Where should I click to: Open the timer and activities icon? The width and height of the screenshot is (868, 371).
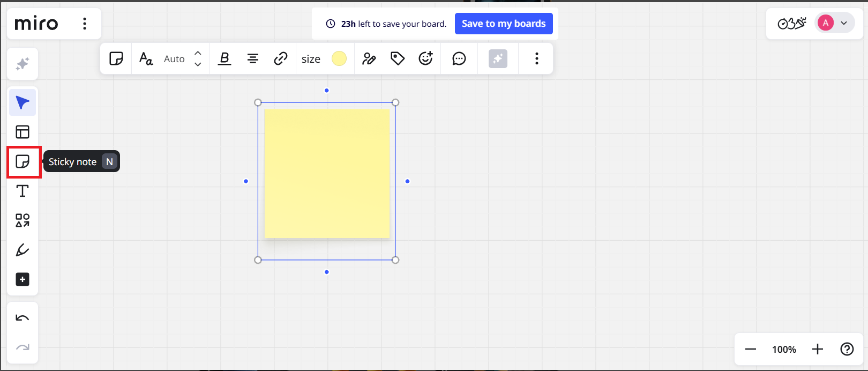792,23
